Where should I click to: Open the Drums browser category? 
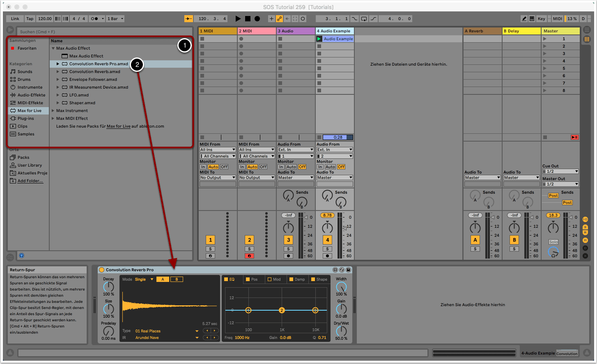pos(25,79)
